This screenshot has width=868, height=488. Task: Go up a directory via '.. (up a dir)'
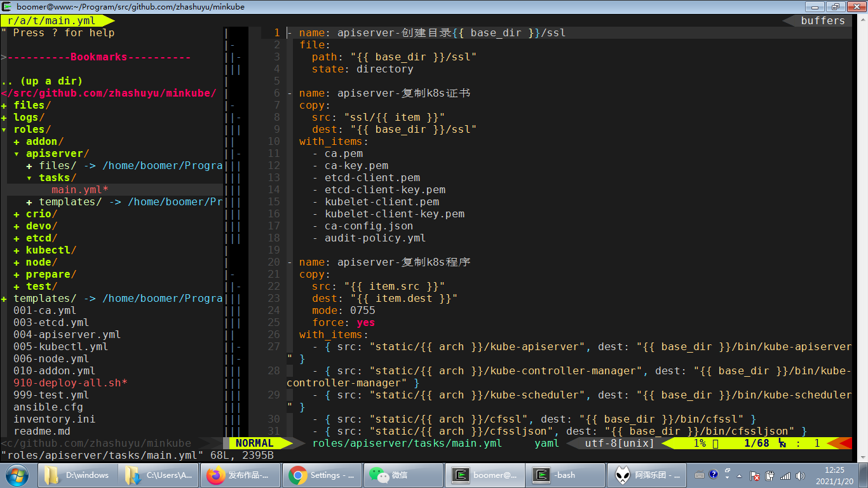coord(42,81)
